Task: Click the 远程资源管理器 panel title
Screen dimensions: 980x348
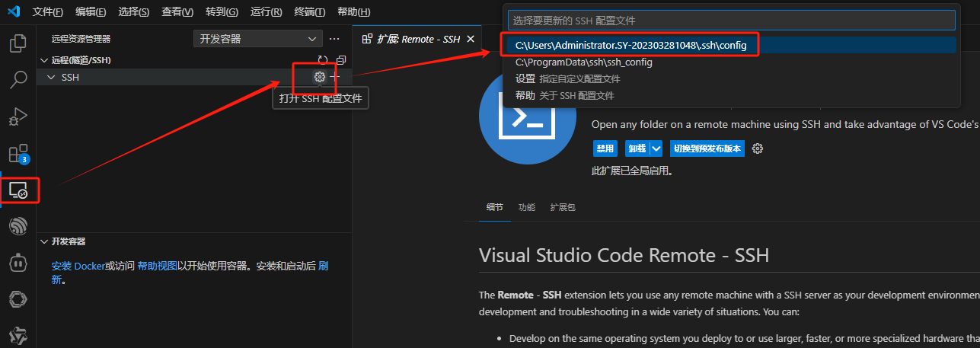Action: (81, 39)
